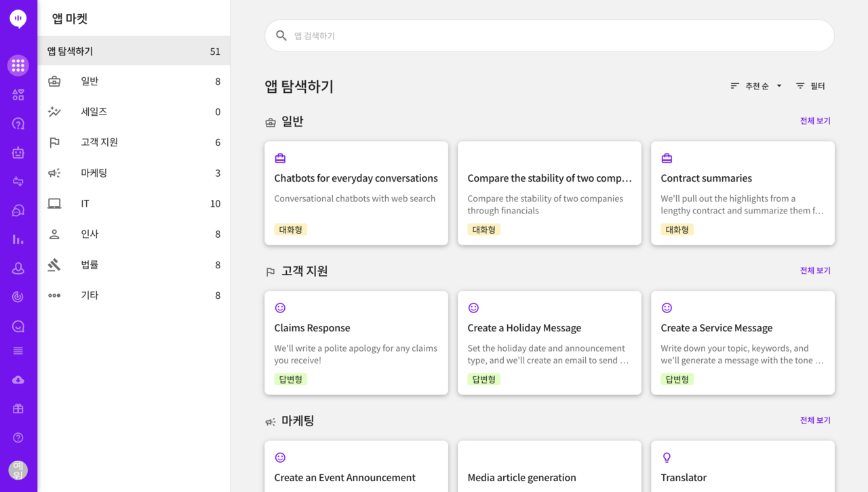This screenshot has width=868, height=492.
Task: Click the 앱 검색하기 search field
Action: coord(549,35)
